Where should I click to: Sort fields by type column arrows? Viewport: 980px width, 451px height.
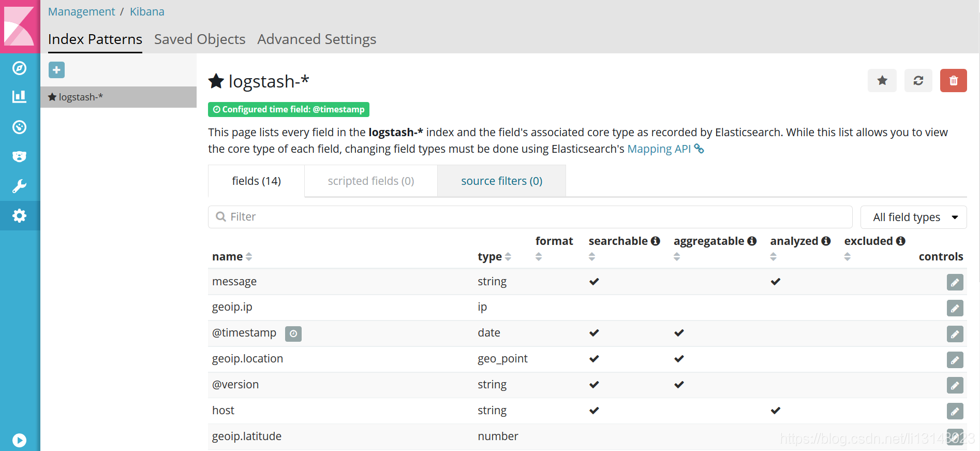pos(508,256)
